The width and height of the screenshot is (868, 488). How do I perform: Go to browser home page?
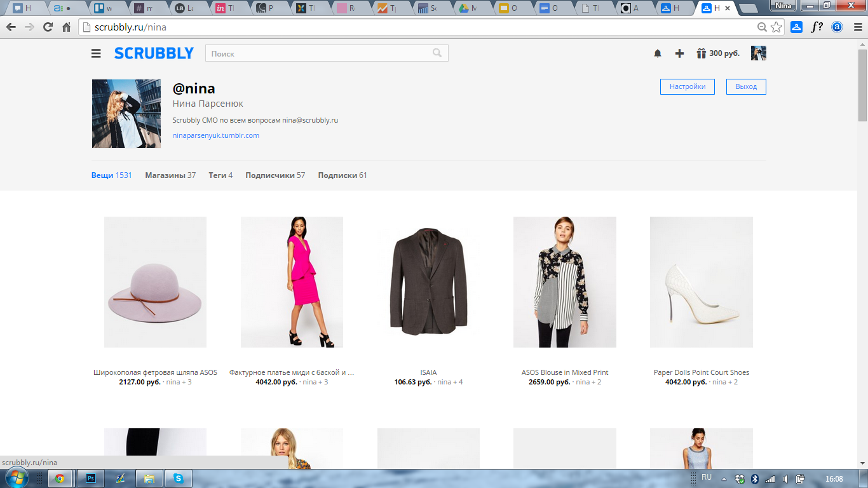coord(66,27)
